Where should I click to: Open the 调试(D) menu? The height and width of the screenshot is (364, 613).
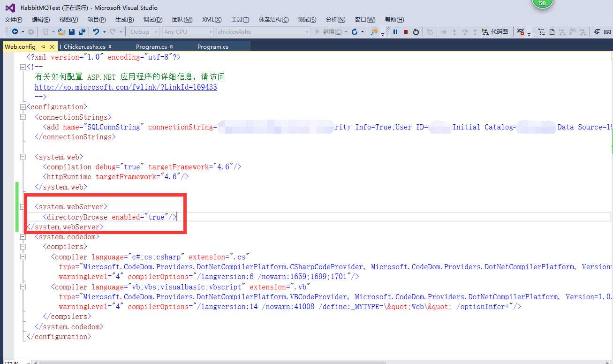pos(153,20)
